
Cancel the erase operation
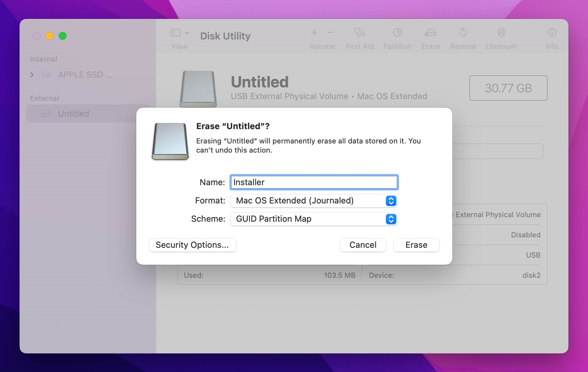363,245
